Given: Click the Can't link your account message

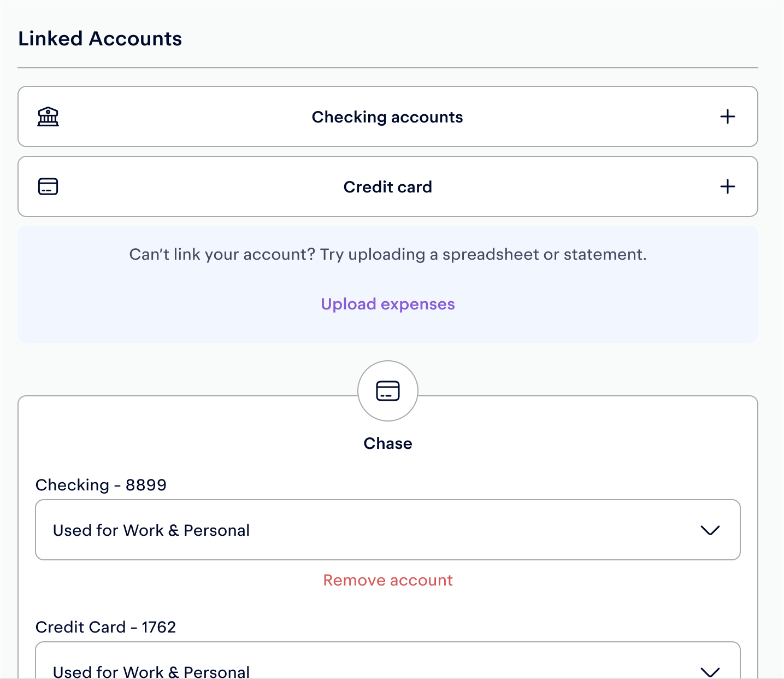Looking at the screenshot, I should pos(388,254).
